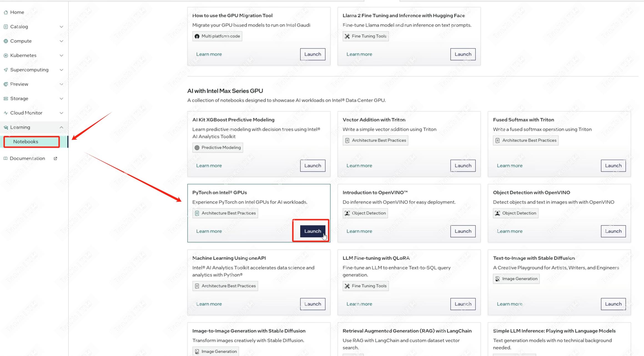
Task: Click the Home icon in sidebar
Action: (6, 12)
